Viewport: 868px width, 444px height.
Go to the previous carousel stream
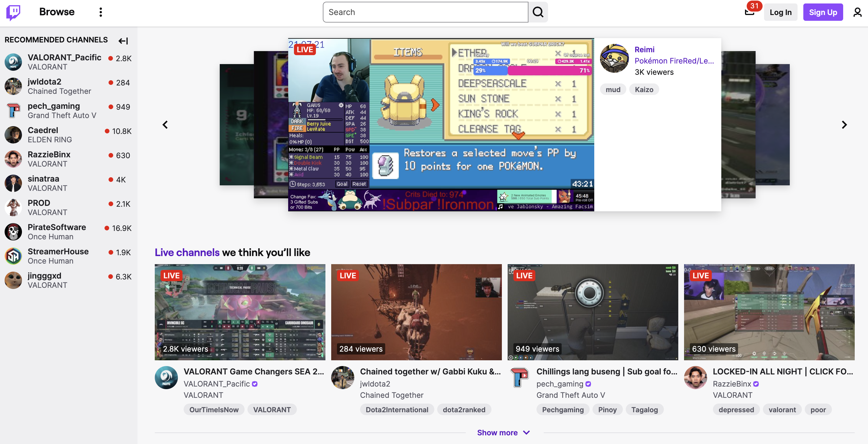pyautogui.click(x=165, y=125)
